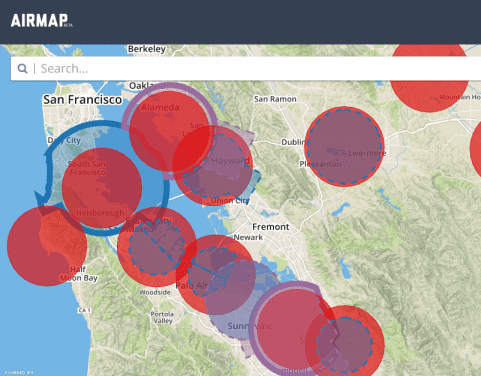Image resolution: width=481 pixels, height=376 pixels.
Task: Click the Berkeley label on map
Action: point(147,49)
